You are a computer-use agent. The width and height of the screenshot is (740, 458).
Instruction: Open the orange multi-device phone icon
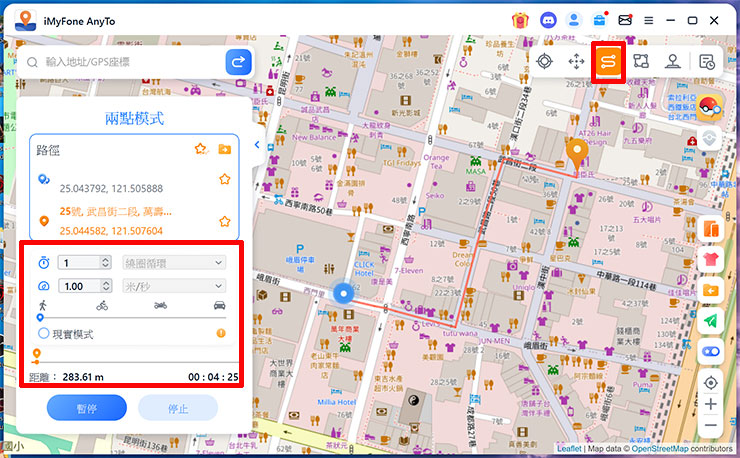click(x=711, y=229)
